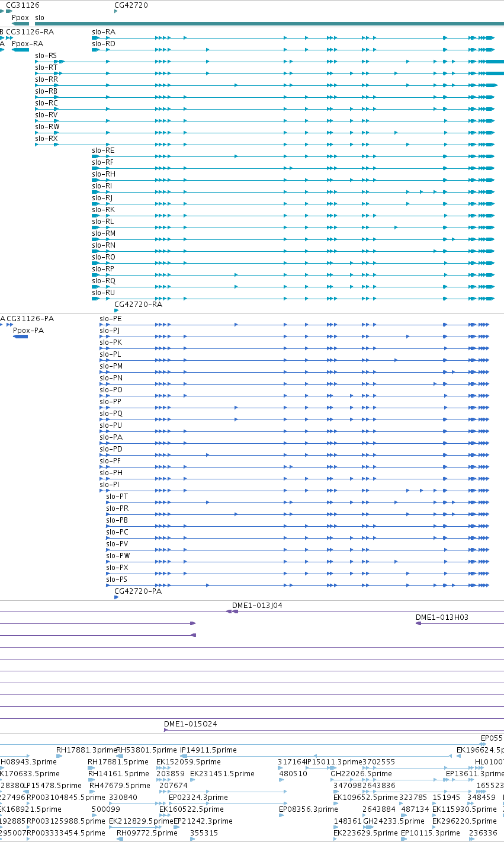Select the IP14911.5prime EST label

click(x=208, y=750)
